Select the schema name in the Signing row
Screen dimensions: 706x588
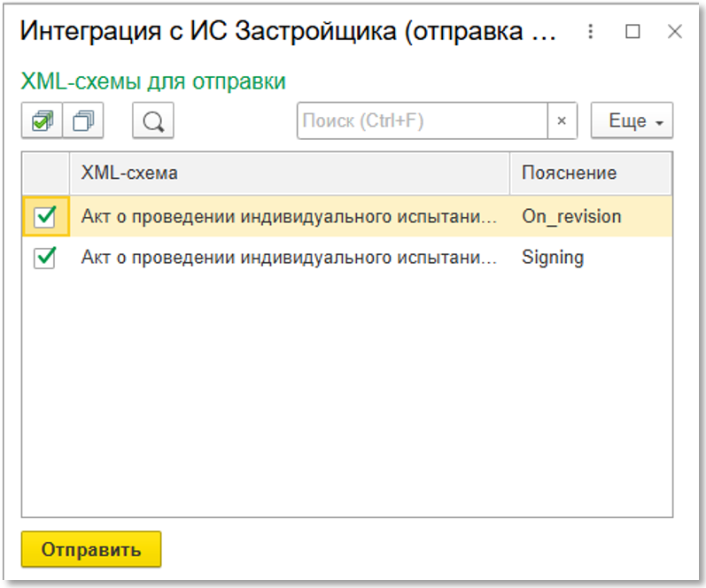click(289, 258)
